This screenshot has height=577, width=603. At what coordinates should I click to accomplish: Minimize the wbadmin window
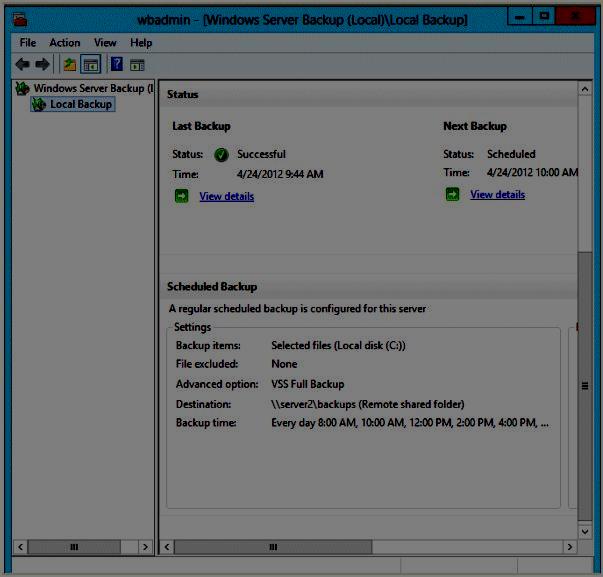click(520, 17)
